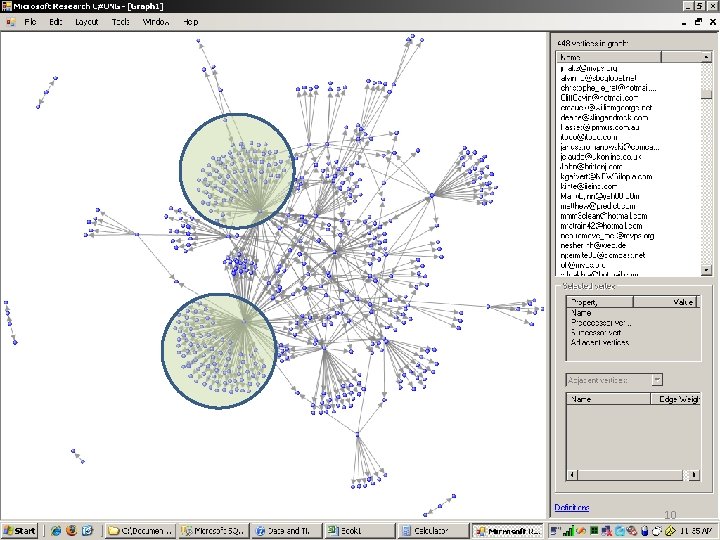
Task: Select the christophe_...@hotmai... list entry
Action: pos(608,88)
